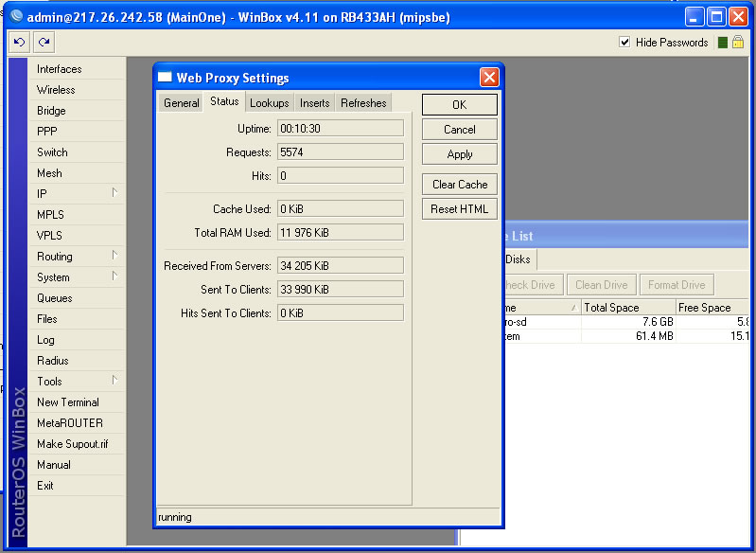Click Clean Drive in the disk list window
Viewport: 756px width, 553px height.
pos(602,285)
